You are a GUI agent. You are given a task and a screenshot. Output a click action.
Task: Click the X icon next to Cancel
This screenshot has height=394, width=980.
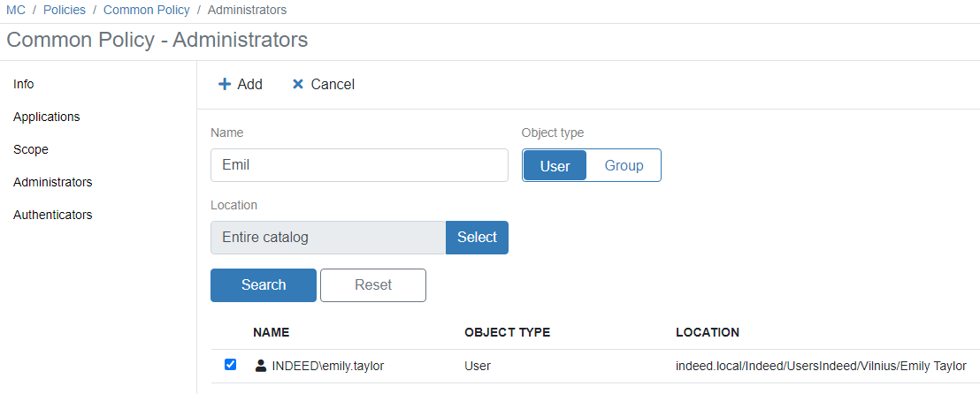pos(298,85)
